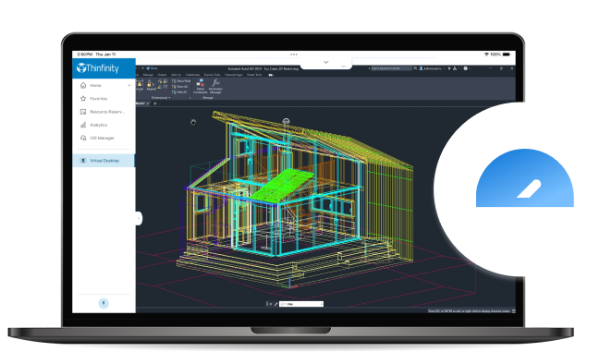
Task: Click the round blue button at sidebar bottom
Action: (104, 303)
